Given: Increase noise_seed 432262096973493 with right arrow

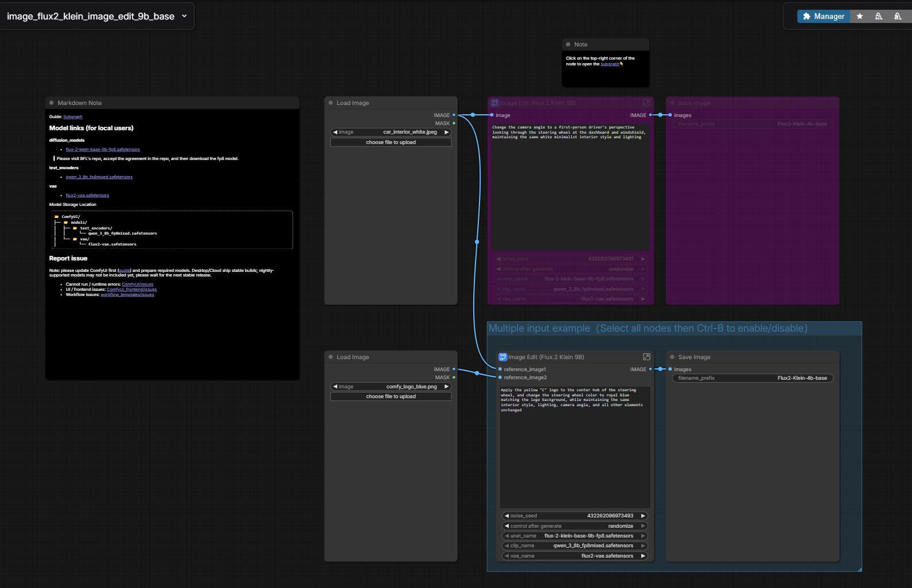Looking at the screenshot, I should (643, 516).
